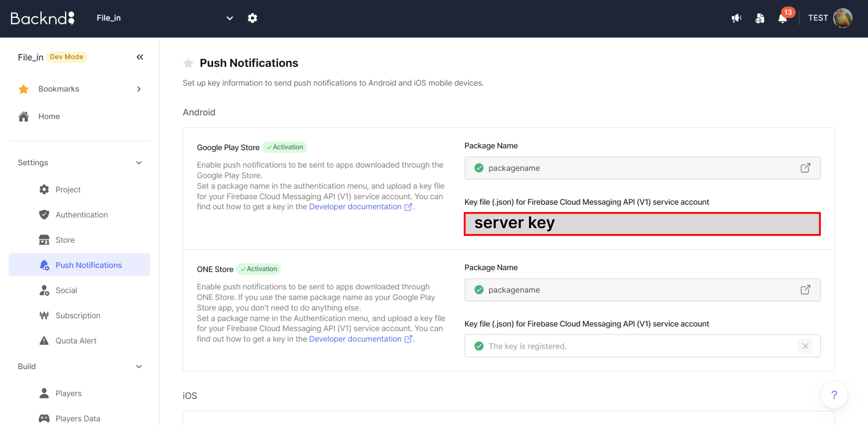Click the Store shop icon

44,240
